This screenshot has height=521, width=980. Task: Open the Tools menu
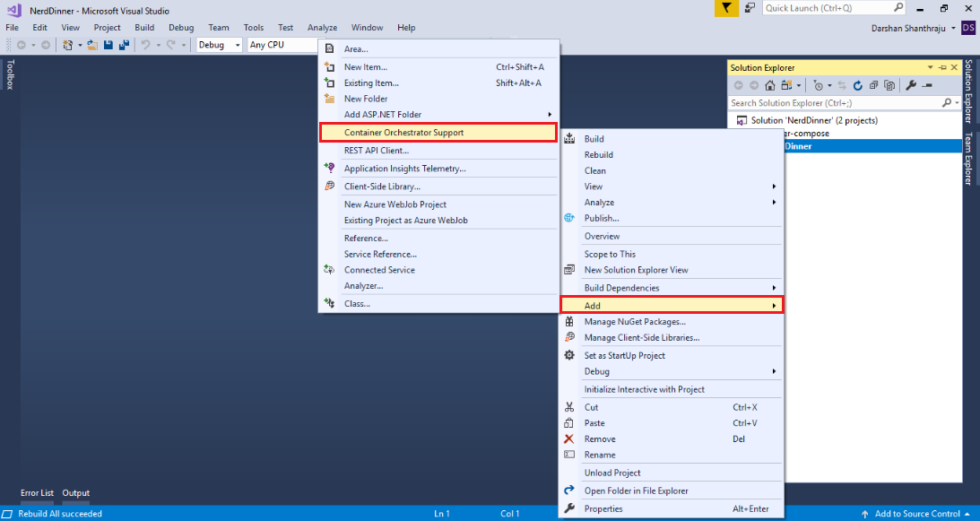(254, 28)
